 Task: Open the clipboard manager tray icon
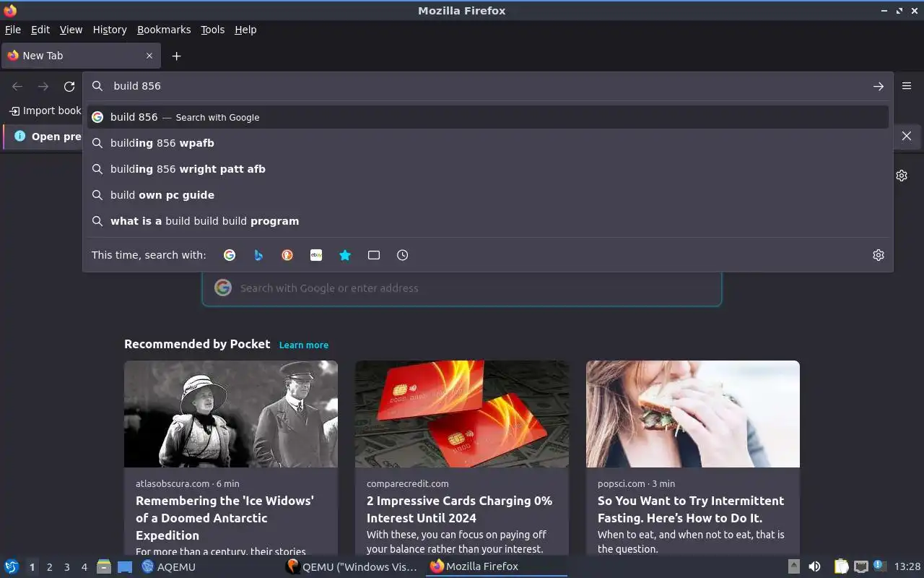[841, 566]
